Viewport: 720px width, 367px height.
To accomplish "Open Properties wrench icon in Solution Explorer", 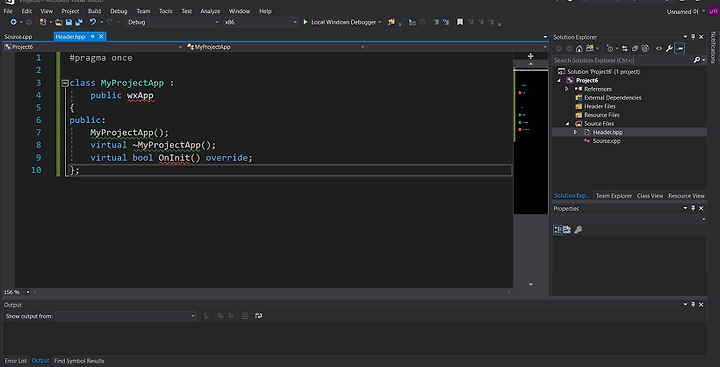I will pyautogui.click(x=669, y=48).
